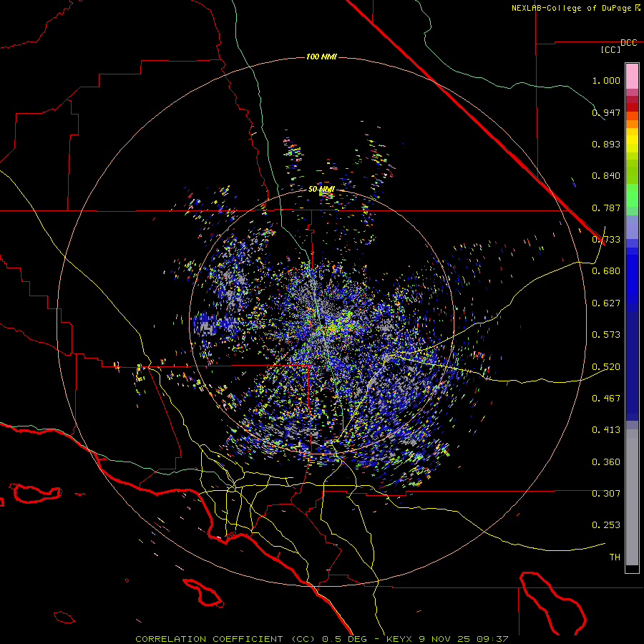Image resolution: width=644 pixels, height=644 pixels.
Task: Click the "50 NMI" range ring label
Action: 321,190
